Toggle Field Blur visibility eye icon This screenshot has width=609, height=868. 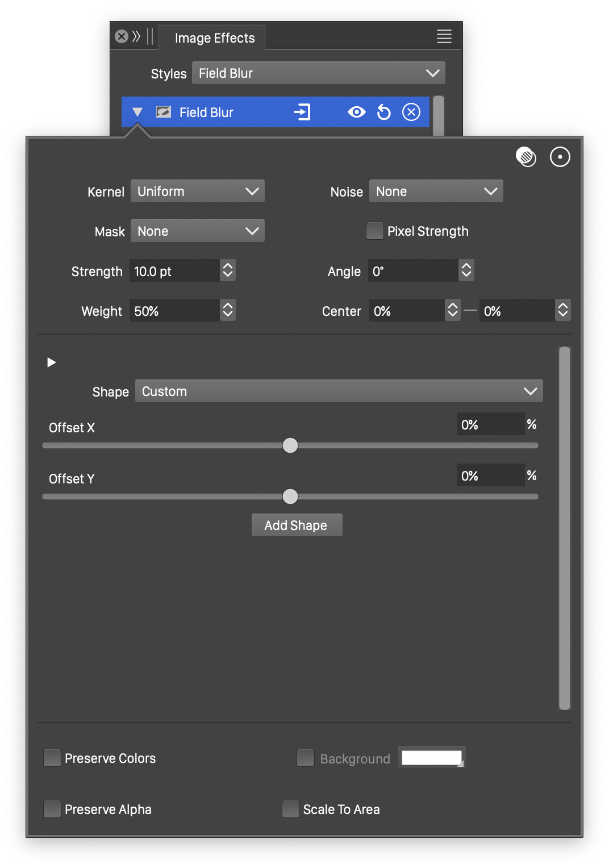point(357,112)
